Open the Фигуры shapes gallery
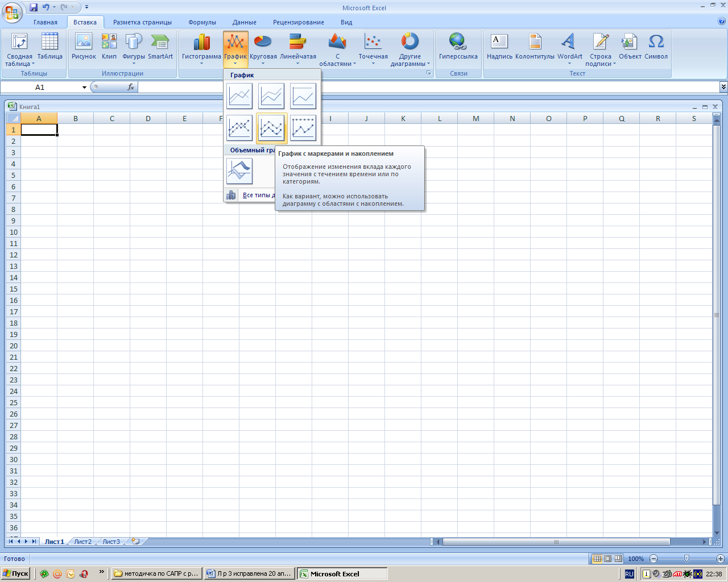728x582 pixels. [134, 49]
